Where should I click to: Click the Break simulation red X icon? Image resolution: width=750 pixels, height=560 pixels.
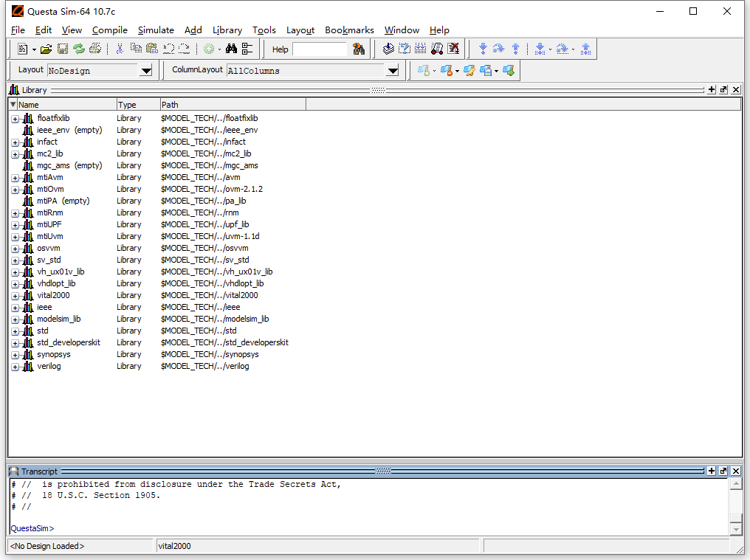(453, 49)
